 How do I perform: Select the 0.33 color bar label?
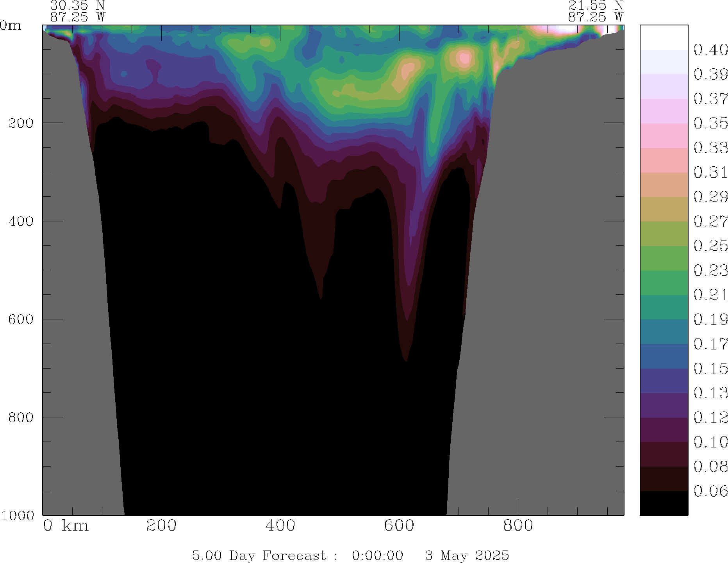tap(710, 148)
